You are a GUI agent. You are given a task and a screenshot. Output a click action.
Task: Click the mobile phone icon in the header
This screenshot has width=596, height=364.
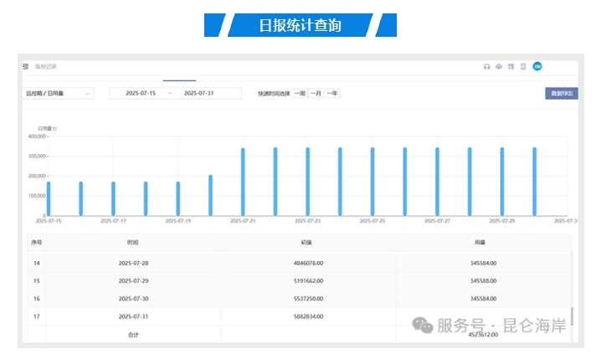523,66
